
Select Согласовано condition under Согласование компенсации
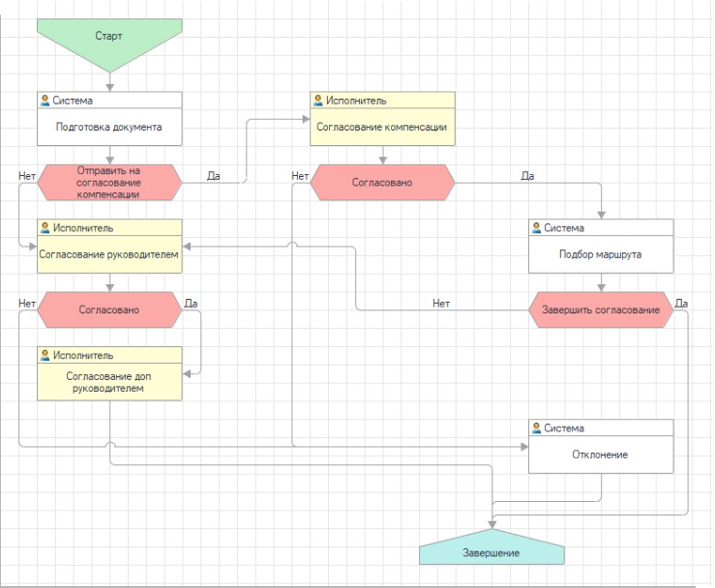click(x=382, y=183)
